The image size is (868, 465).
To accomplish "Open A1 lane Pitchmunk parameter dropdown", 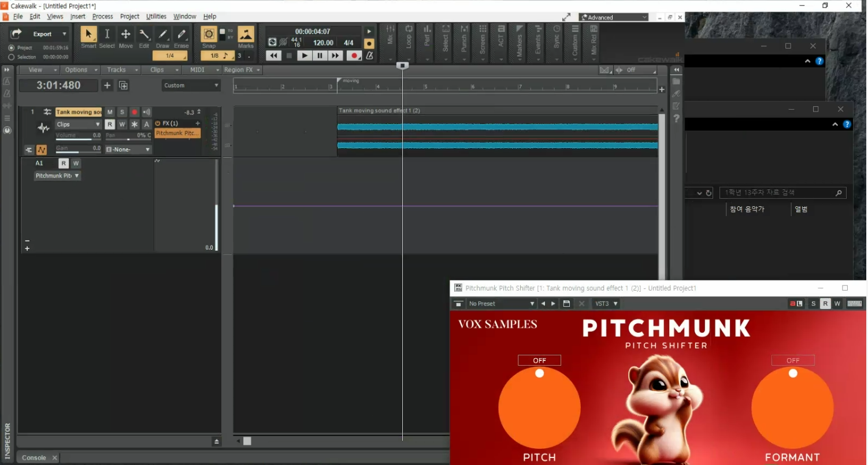I will coord(57,176).
